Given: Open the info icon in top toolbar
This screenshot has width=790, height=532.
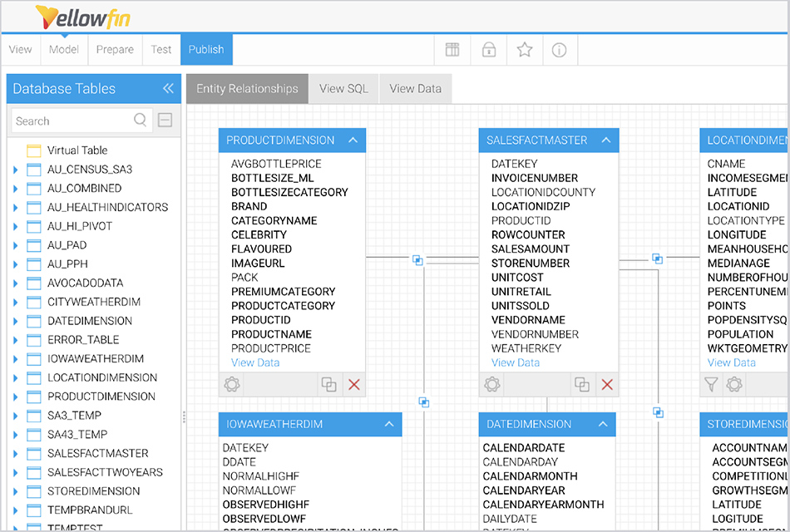Looking at the screenshot, I should coord(560,50).
